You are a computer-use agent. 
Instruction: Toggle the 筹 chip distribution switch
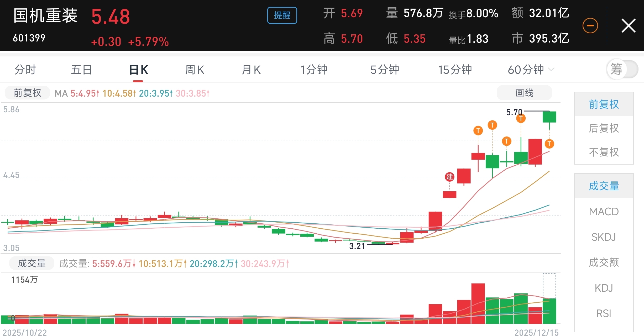click(622, 70)
